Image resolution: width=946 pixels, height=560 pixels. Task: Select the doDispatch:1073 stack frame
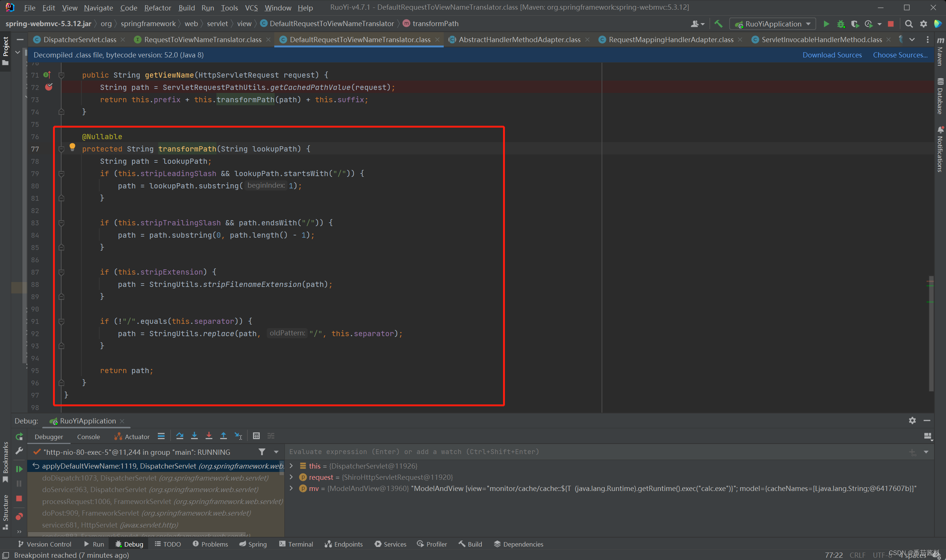click(156, 478)
